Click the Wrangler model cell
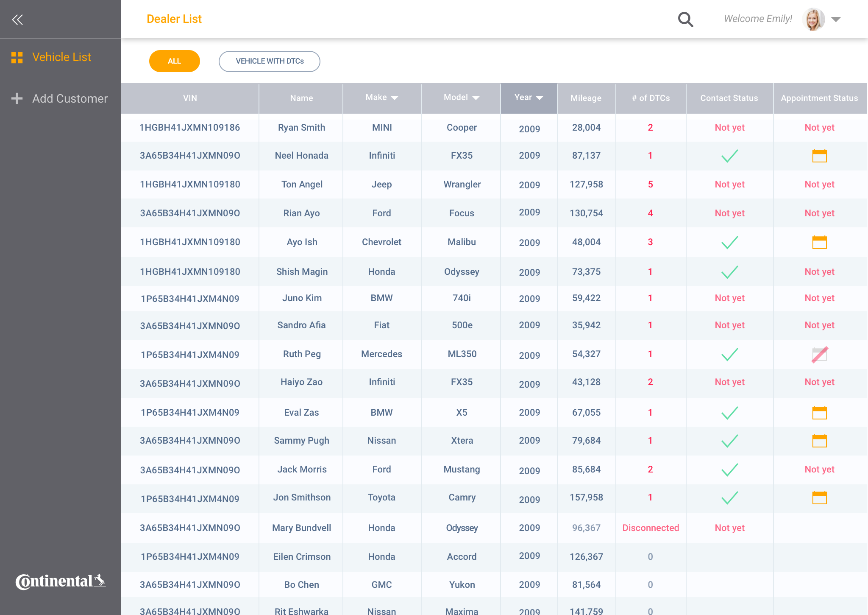Image resolution: width=868 pixels, height=615 pixels. coord(462,184)
